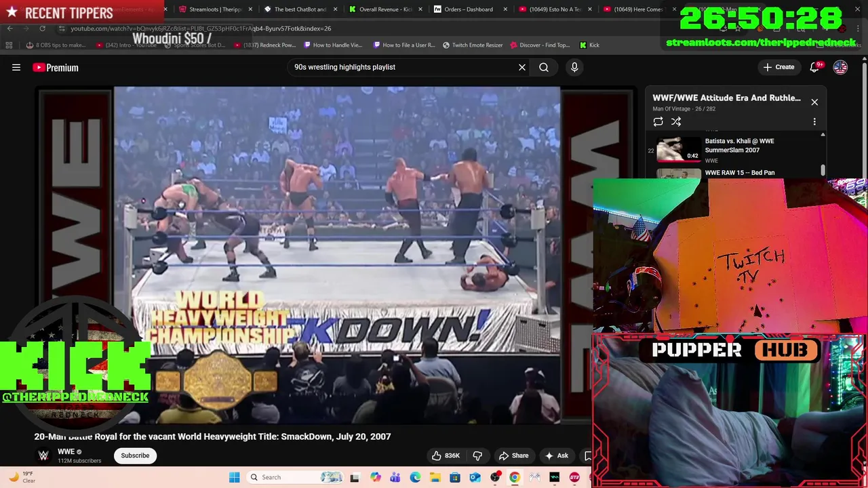Screen dimensions: 868x488
Task: Open Microsoft Edge from the taskbar
Action: click(x=415, y=477)
